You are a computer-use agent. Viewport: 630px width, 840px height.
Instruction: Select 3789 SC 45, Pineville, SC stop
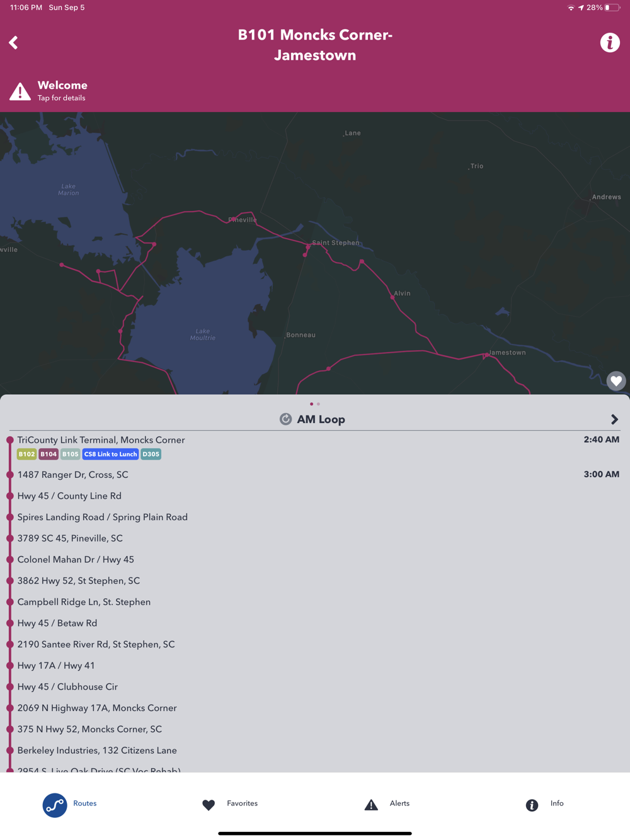(70, 538)
